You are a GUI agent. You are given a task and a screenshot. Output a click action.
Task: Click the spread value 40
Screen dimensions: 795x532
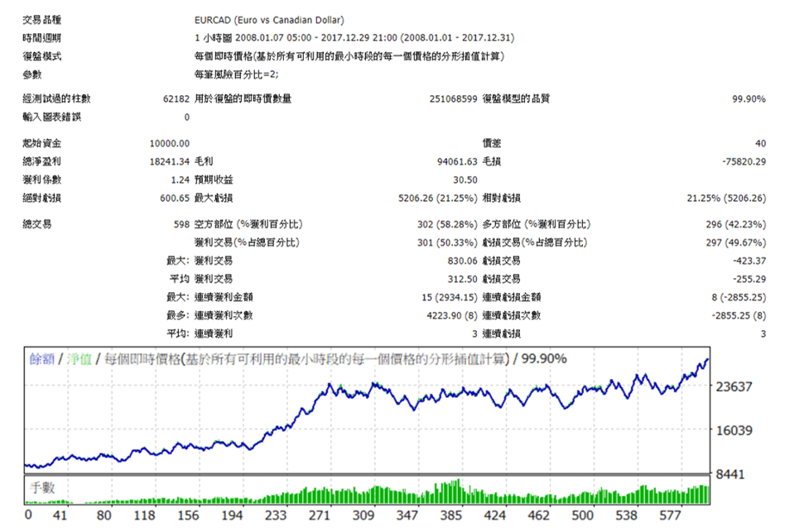click(x=760, y=143)
